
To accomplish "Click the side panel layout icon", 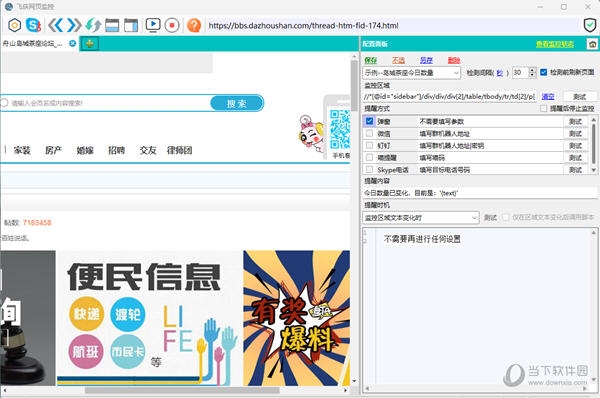I will coord(131,25).
